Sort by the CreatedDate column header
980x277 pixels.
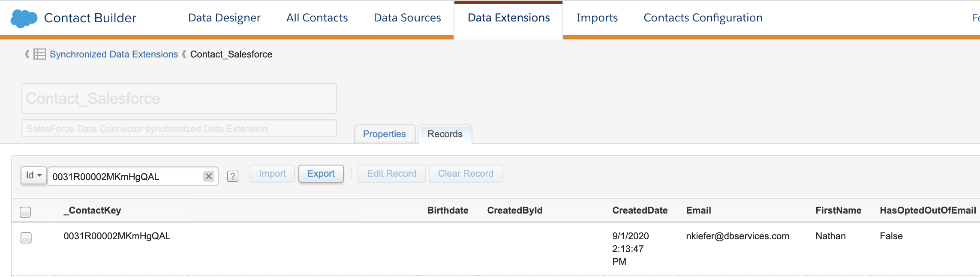point(640,211)
